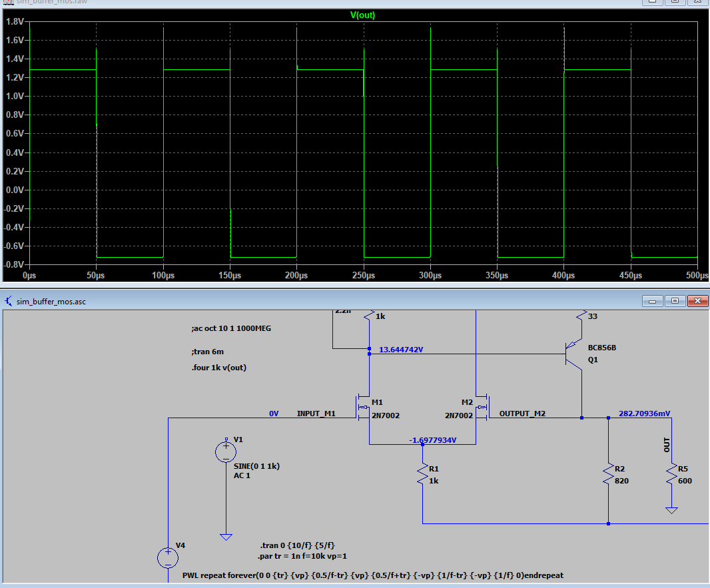Image resolution: width=710 pixels, height=588 pixels.
Task: Click the -1.6977934V operating point label
Action: tap(432, 440)
